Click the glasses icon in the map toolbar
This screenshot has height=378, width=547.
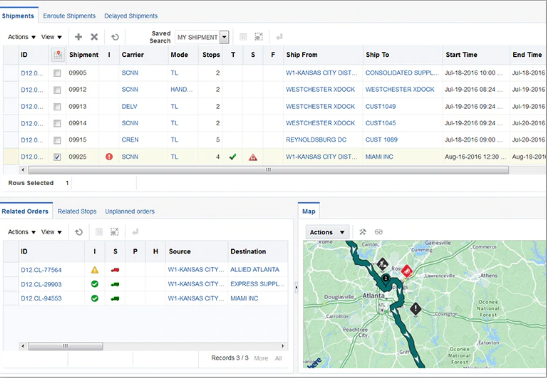click(x=379, y=232)
